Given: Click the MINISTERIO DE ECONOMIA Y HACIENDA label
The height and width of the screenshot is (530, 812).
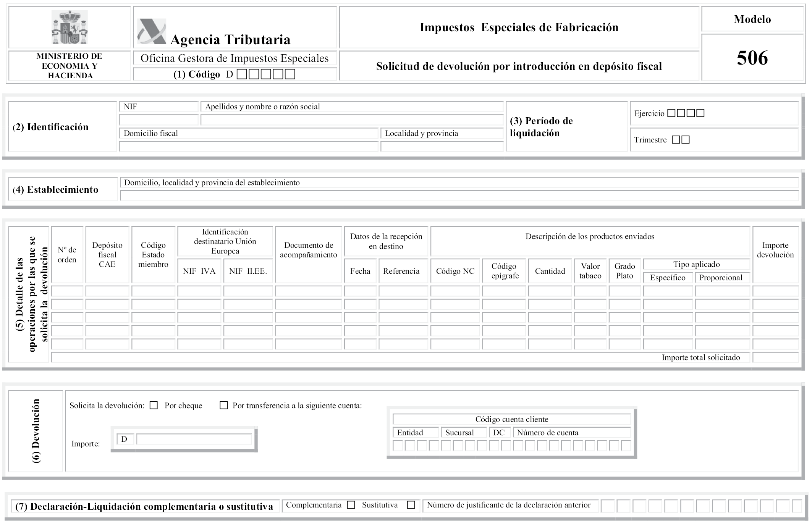Looking at the screenshot, I should pyautogui.click(x=70, y=66).
